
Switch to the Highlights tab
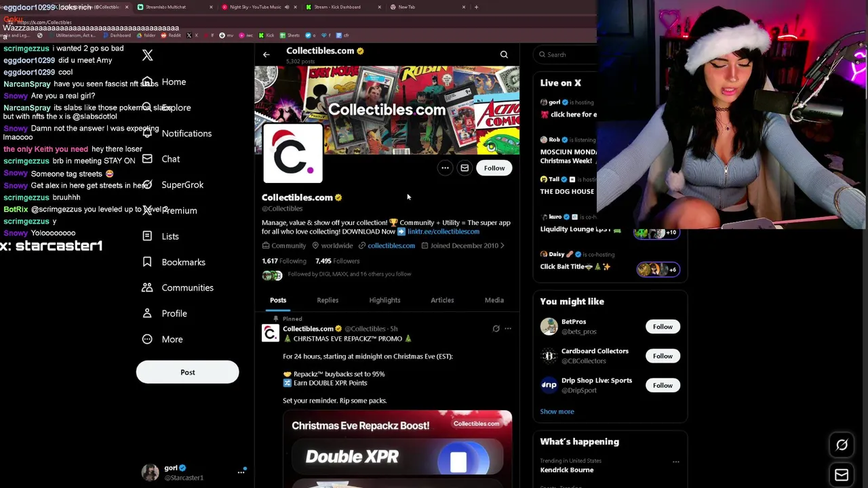coord(384,300)
